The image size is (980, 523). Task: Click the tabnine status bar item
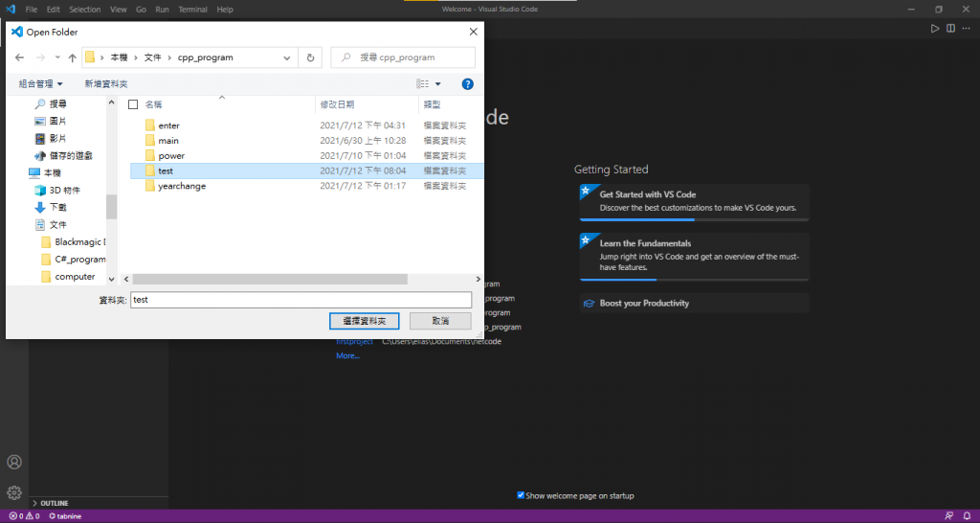(65, 516)
